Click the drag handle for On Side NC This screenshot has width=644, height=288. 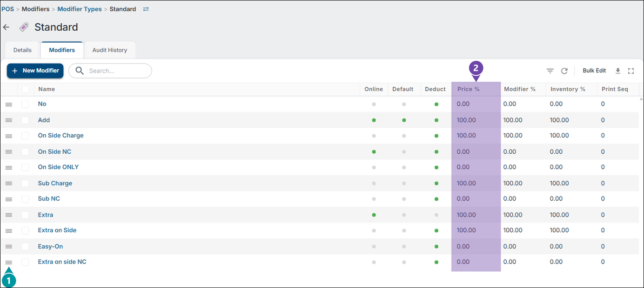pyautogui.click(x=9, y=152)
